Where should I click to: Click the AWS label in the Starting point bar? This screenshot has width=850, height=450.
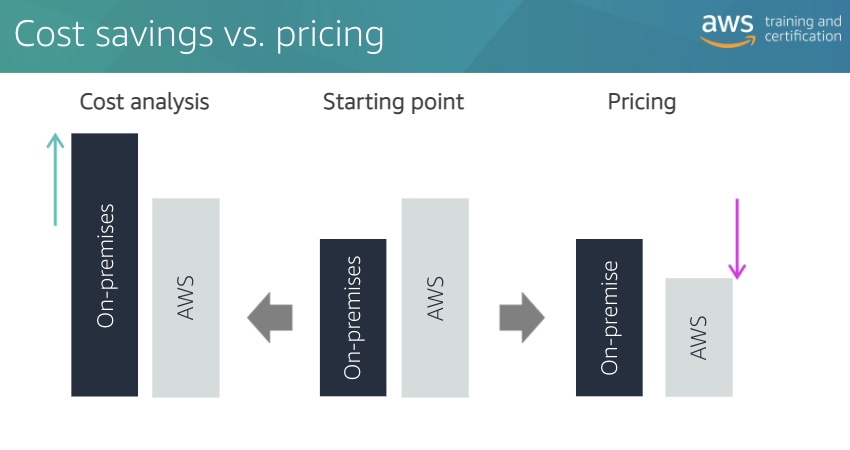pyautogui.click(x=435, y=299)
